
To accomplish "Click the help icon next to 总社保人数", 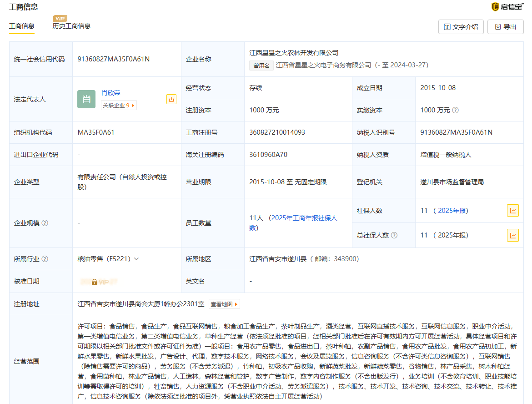I will pyautogui.click(x=394, y=235).
